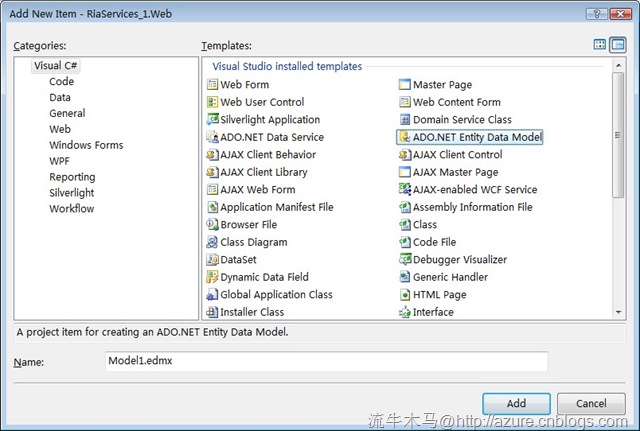This screenshot has height=431, width=640.
Task: Pick the ADO.NET Data Service template icon
Action: (212, 137)
